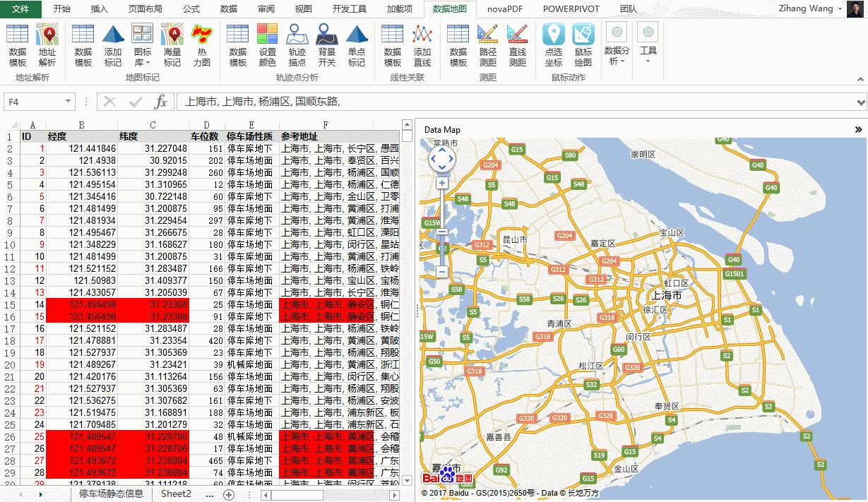Click horizontal scrollbar right arrow of sheet
The image size is (868, 502).
pos(396,495)
